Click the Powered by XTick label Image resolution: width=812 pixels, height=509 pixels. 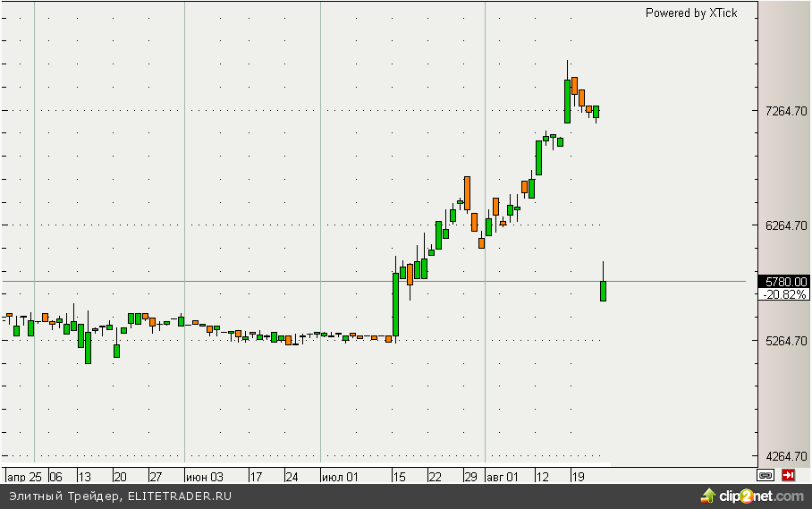[x=691, y=13]
